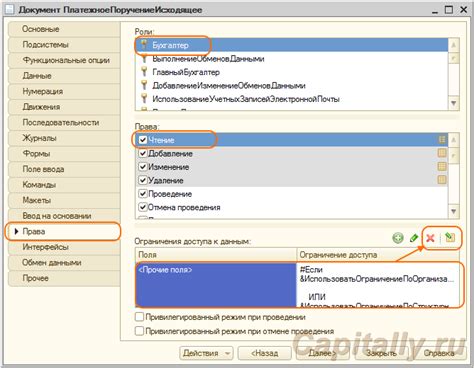Delete restriction with red X icon

pos(430,238)
